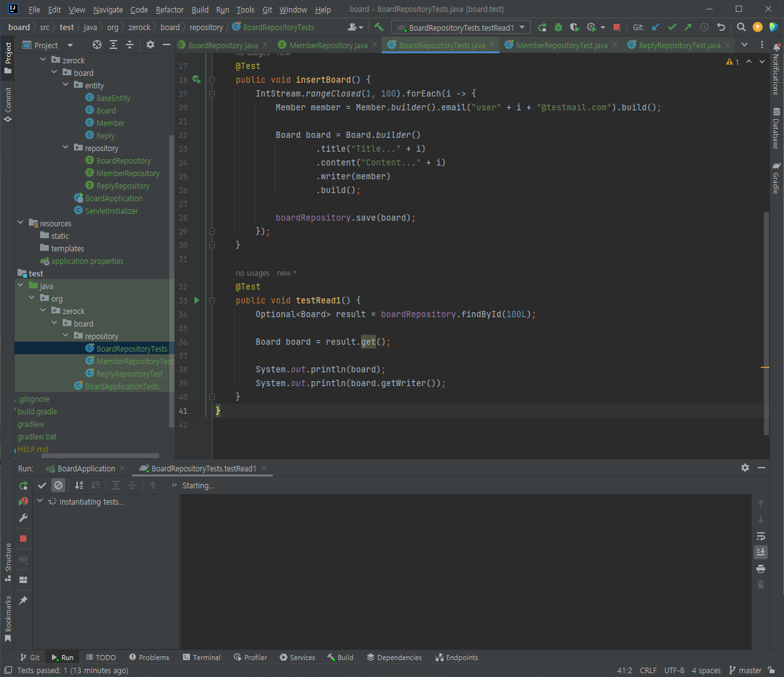This screenshot has width=784, height=677.
Task: Toggle Sort Alphabetically in the test runner
Action: point(79,485)
